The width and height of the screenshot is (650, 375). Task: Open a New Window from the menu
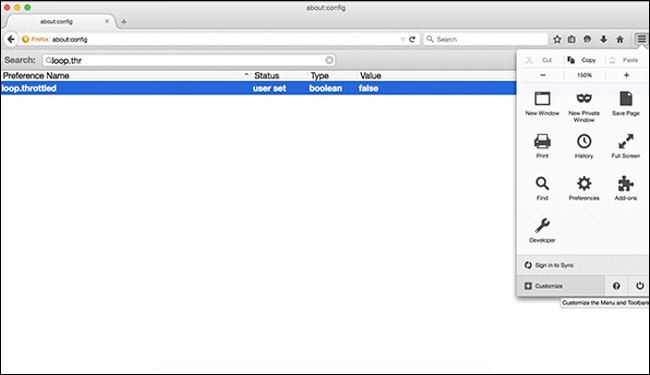pyautogui.click(x=542, y=104)
